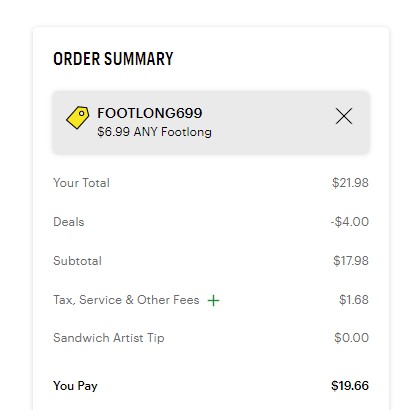Click the $6.99 ANY Footlong description

154,132
